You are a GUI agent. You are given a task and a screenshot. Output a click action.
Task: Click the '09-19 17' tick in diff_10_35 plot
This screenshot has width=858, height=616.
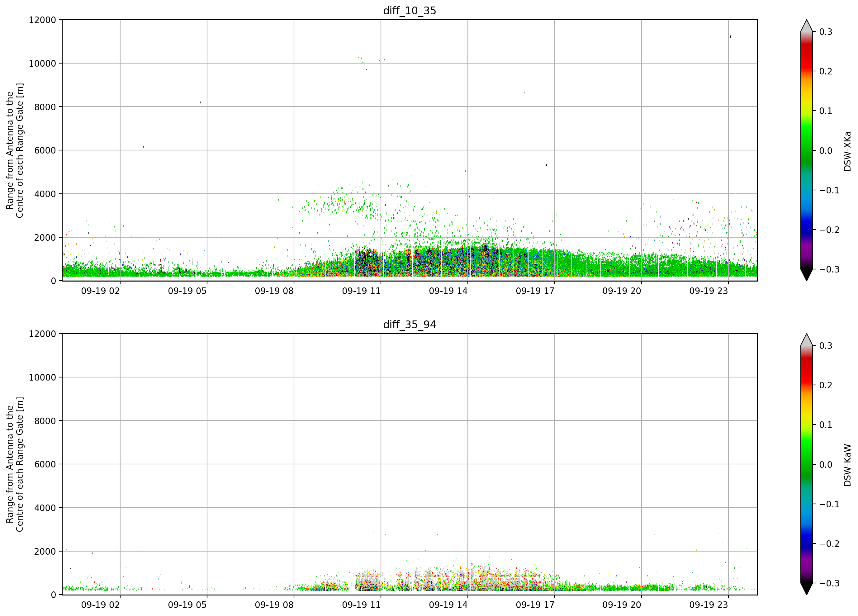click(x=535, y=291)
